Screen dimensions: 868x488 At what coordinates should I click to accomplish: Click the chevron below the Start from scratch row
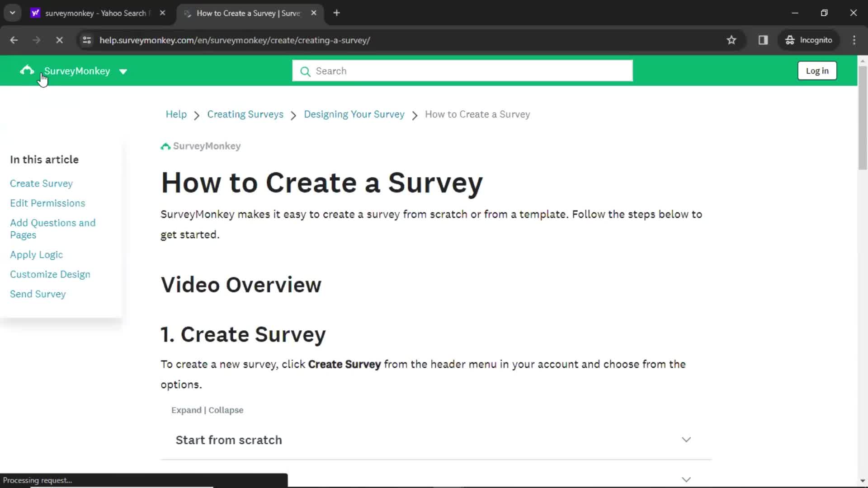pos(686,479)
